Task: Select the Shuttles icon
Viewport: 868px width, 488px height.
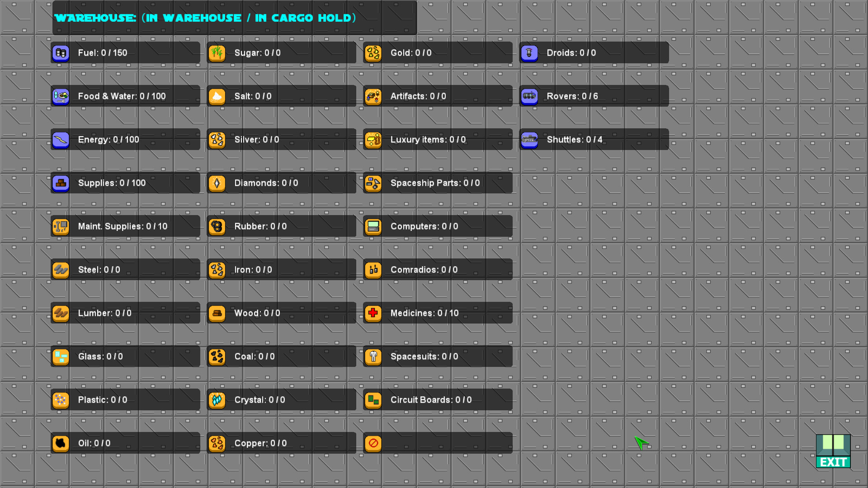Action: (529, 140)
